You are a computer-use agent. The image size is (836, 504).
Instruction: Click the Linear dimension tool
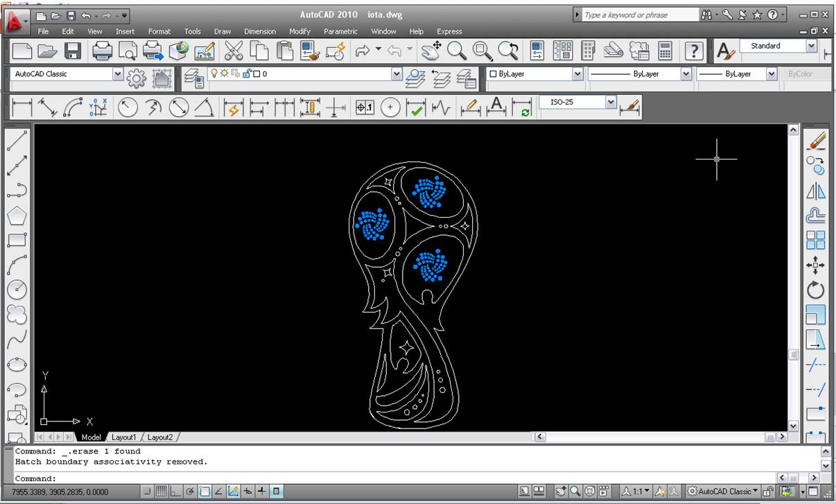22,107
